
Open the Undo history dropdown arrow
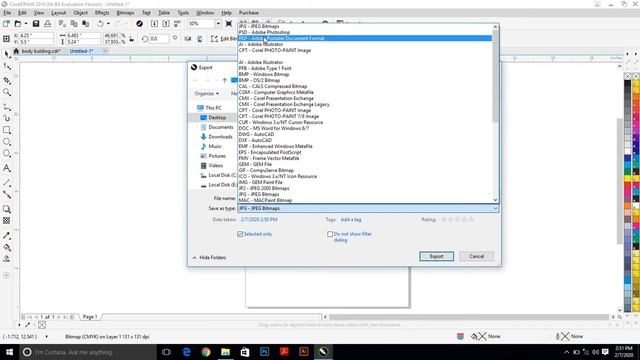(108, 24)
